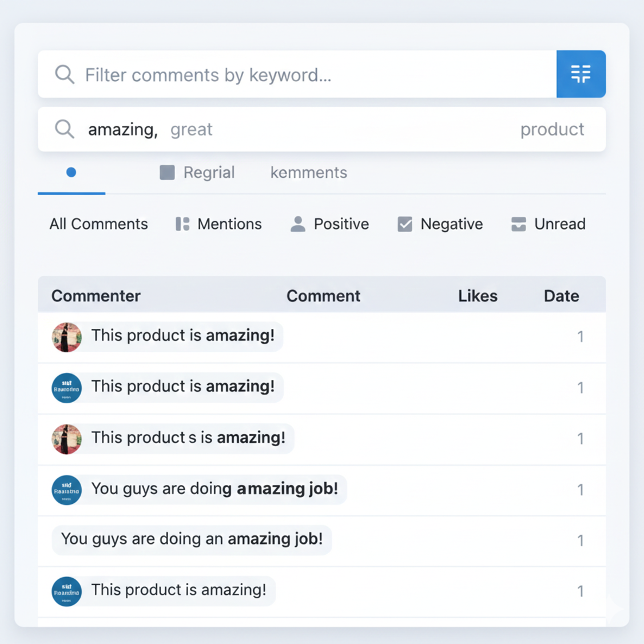
Task: Click the blue filter options button
Action: (581, 74)
